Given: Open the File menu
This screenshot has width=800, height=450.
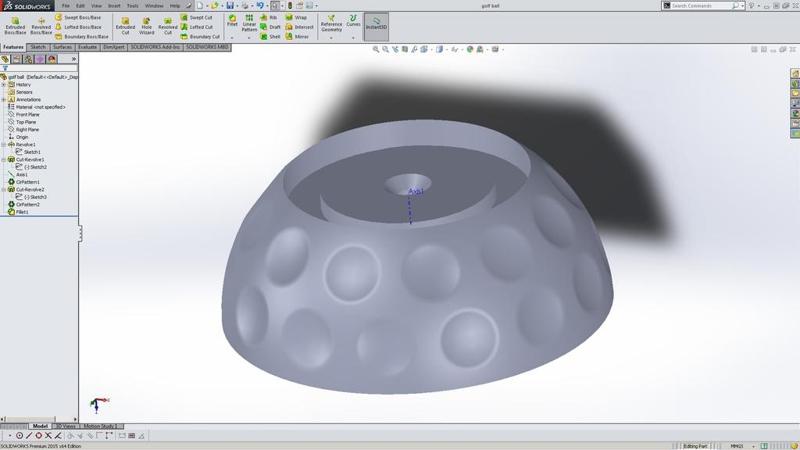Looking at the screenshot, I should [66, 6].
